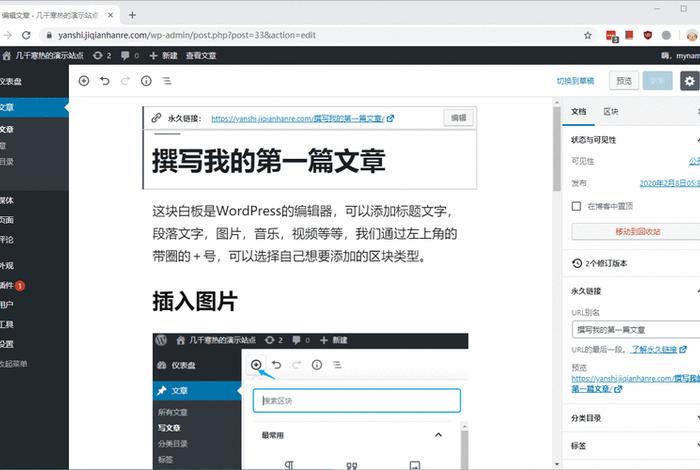Click the site lock icon in address bar
The width and height of the screenshot is (700, 470).
[50, 35]
